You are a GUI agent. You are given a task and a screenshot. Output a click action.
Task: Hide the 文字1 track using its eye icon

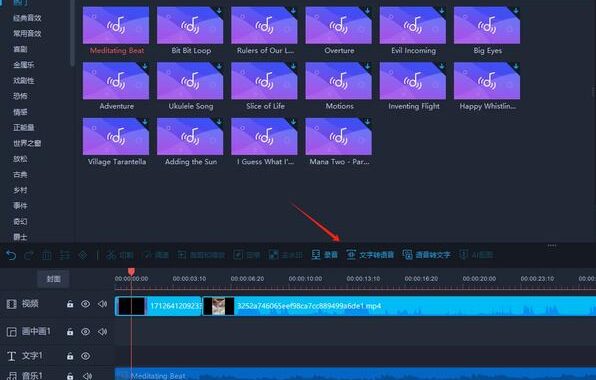tap(86, 356)
